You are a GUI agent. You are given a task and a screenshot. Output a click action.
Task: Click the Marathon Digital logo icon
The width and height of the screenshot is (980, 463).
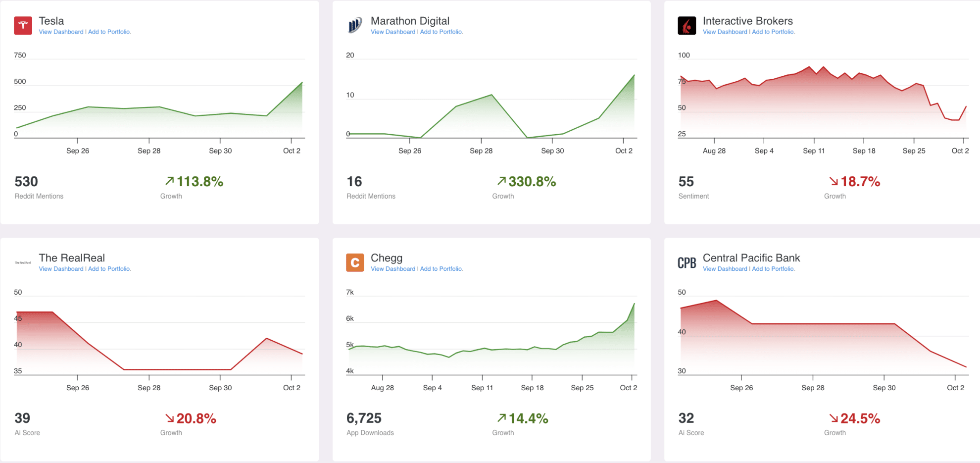pos(355,26)
